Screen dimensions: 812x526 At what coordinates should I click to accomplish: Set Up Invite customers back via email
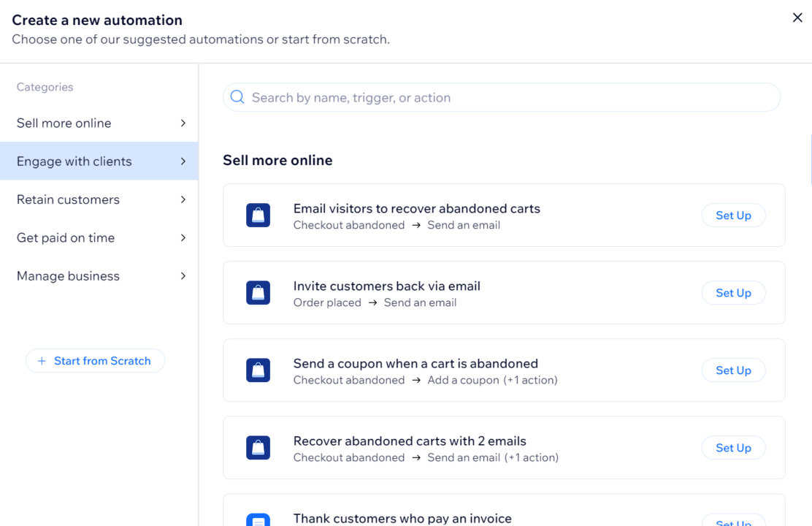pos(733,293)
